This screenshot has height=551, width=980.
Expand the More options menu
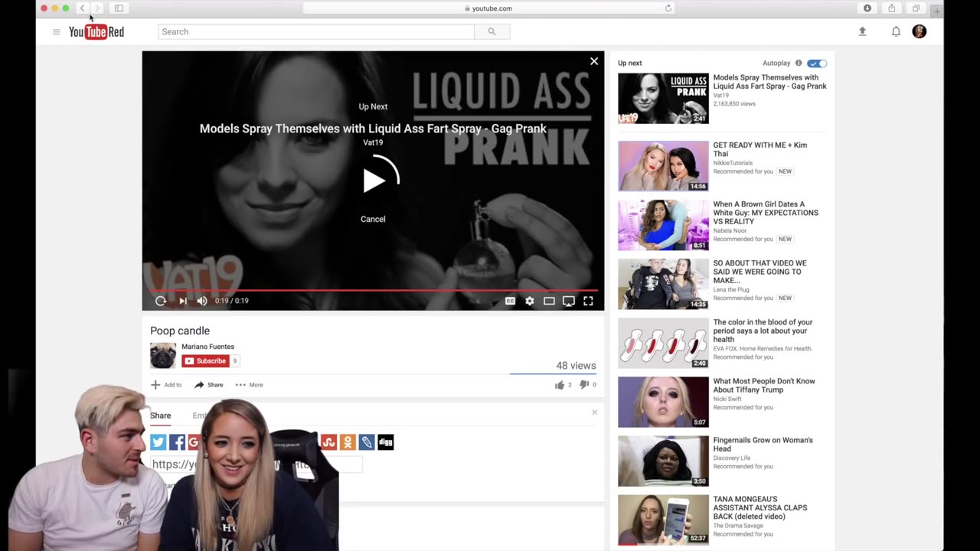250,385
